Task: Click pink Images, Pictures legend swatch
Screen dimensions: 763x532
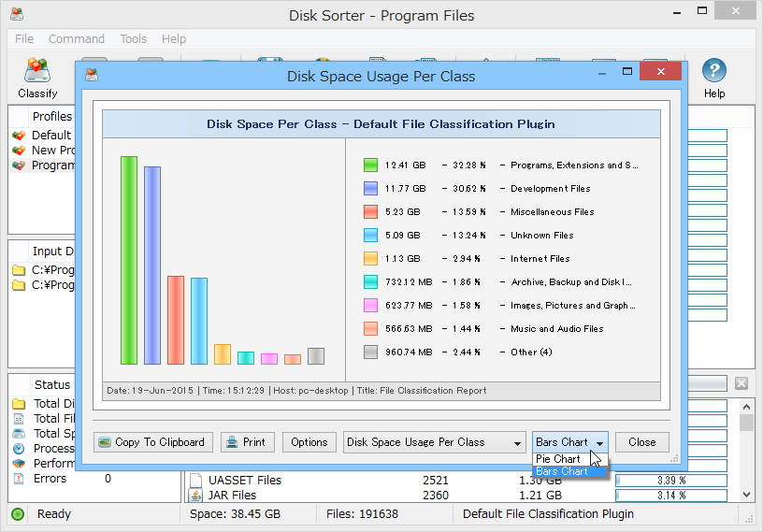Action: [x=370, y=305]
